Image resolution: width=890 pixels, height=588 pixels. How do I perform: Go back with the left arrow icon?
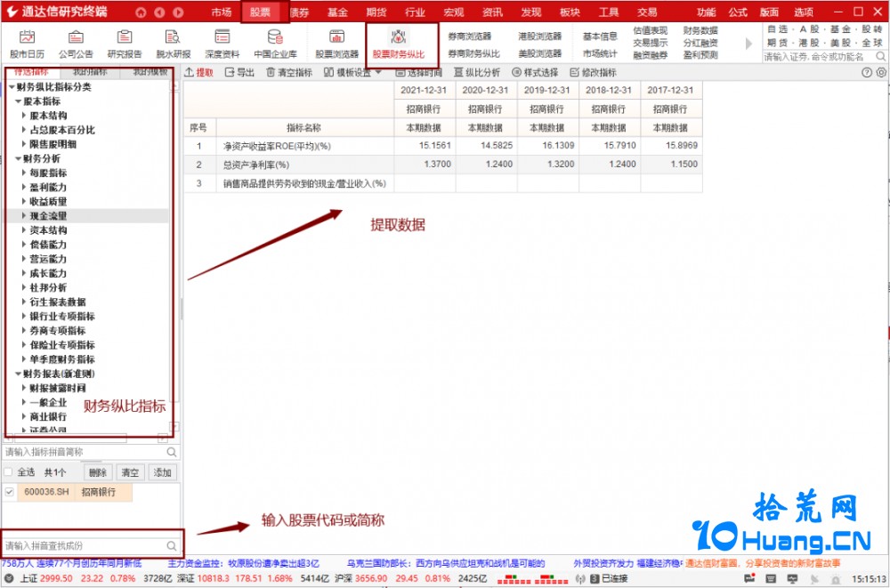159,12
